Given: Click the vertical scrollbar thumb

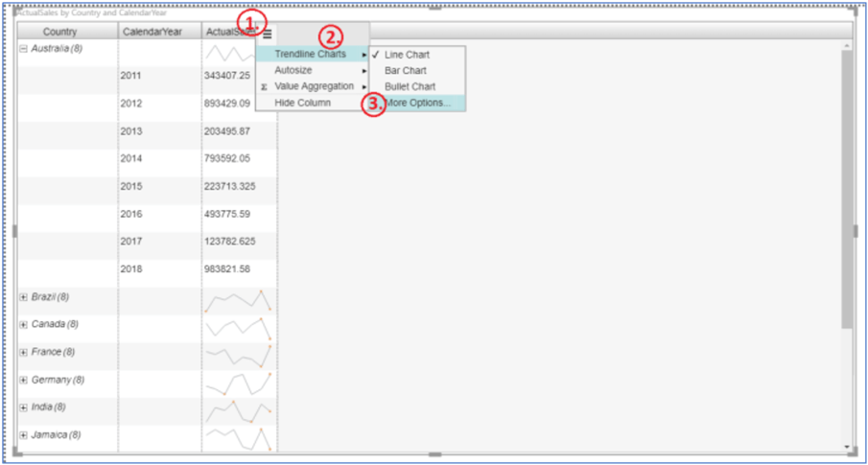Looking at the screenshot, I should tap(846, 188).
